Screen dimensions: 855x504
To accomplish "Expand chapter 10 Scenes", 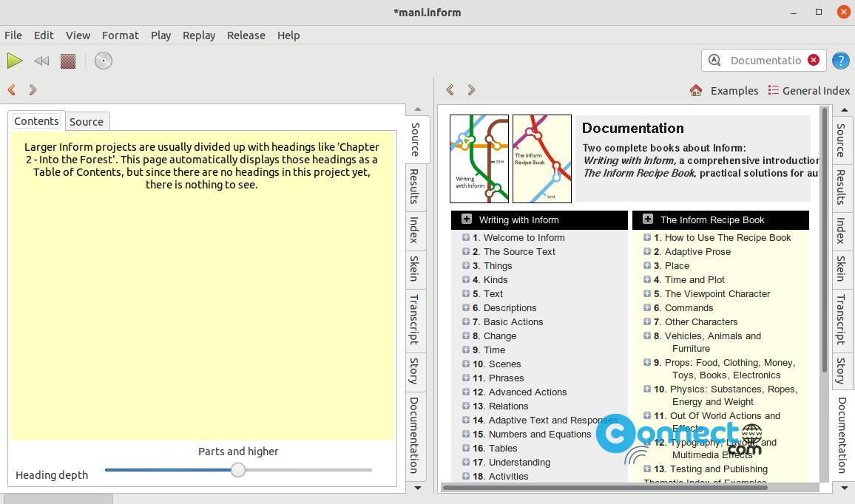I will click(466, 364).
